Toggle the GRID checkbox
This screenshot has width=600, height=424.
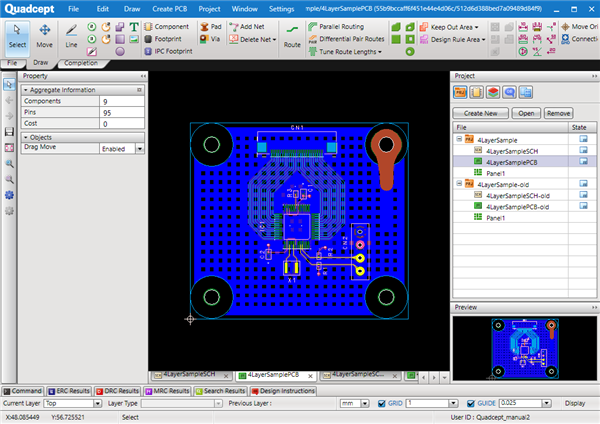[382, 403]
